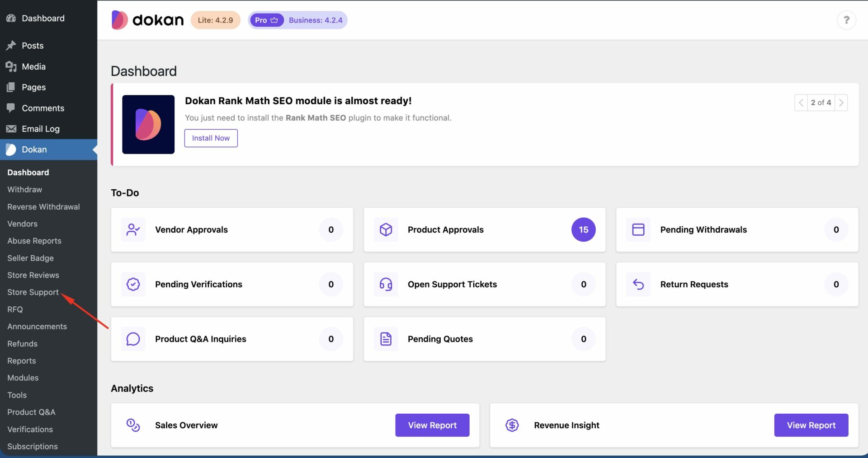868x458 pixels.
Task: Advance the banner with the right chevron
Action: [x=841, y=103]
